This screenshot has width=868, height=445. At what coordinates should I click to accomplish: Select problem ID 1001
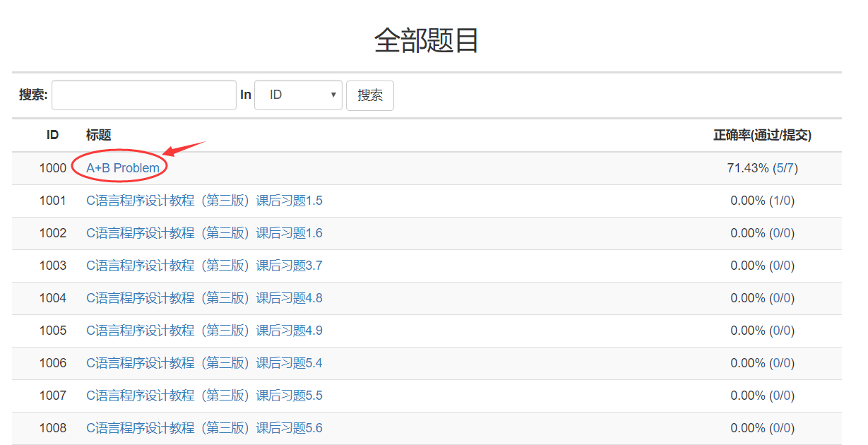(x=53, y=201)
